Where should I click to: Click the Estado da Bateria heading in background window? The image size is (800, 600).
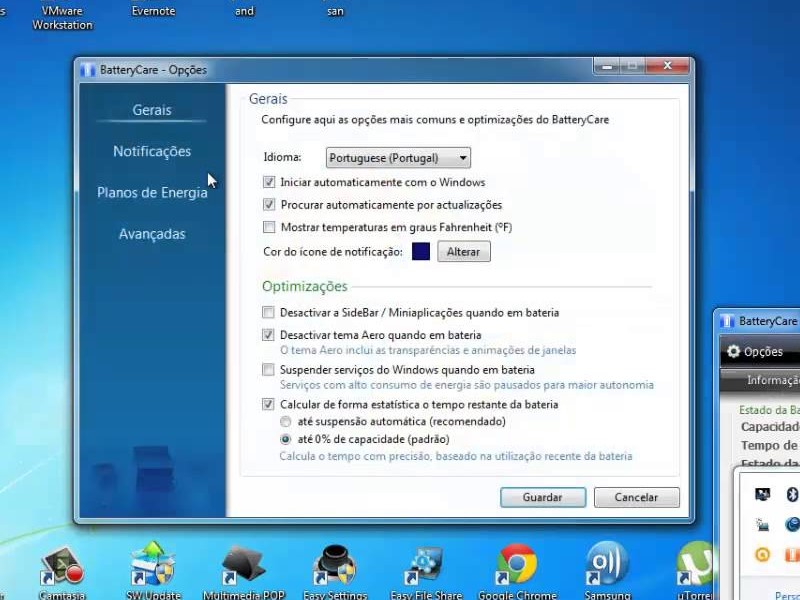[x=769, y=410]
